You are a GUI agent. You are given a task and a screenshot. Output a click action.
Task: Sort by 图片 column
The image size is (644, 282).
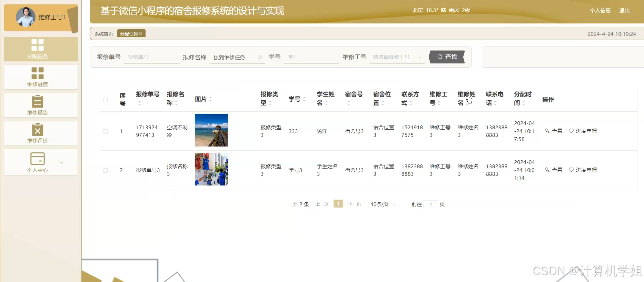click(210, 99)
